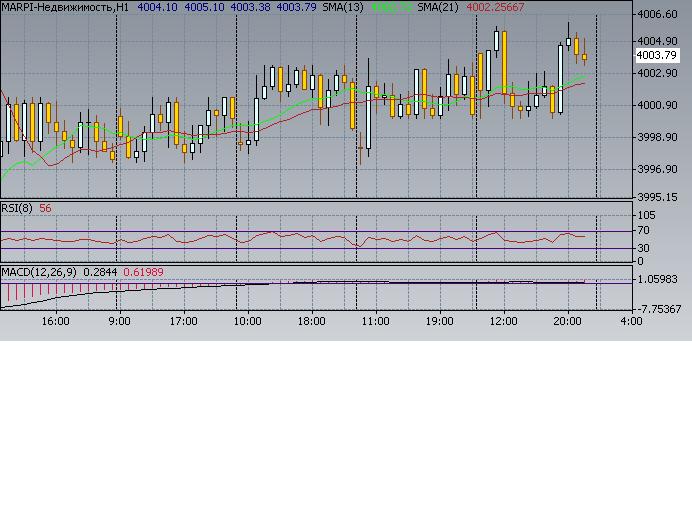692x512 pixels.
Task: Select the SMA(13) indicator label
Action: (343, 7)
